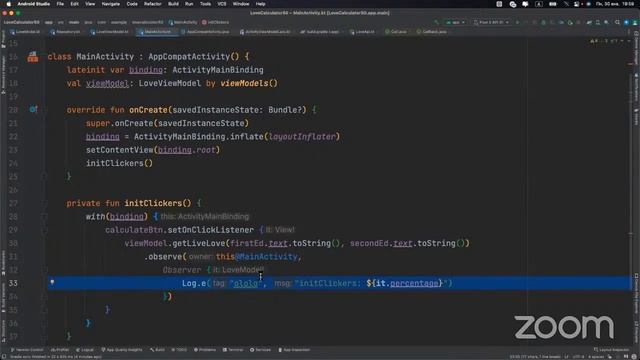Click the LoveCalculator60 breadcrumb

(x=21, y=22)
